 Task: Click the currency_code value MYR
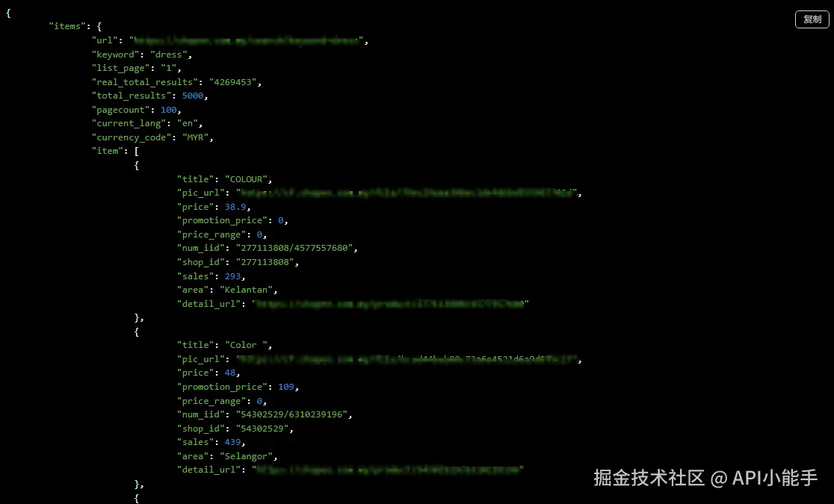(x=195, y=137)
